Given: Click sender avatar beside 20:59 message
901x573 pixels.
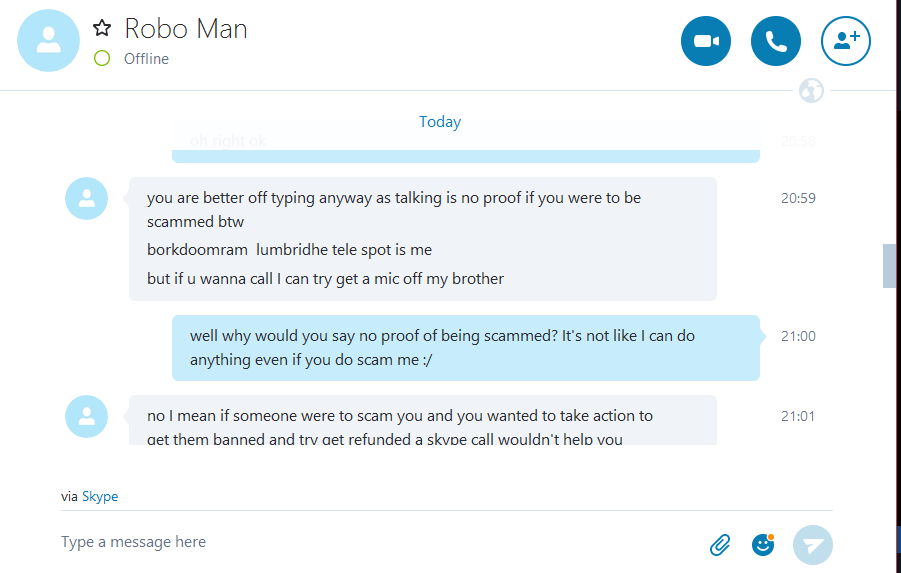Looking at the screenshot, I should [86, 198].
